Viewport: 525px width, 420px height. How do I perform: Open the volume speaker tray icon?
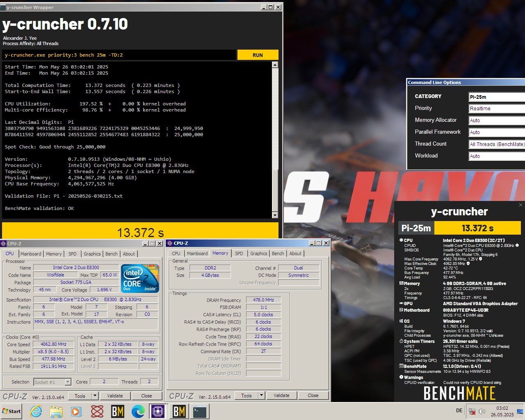[482, 411]
